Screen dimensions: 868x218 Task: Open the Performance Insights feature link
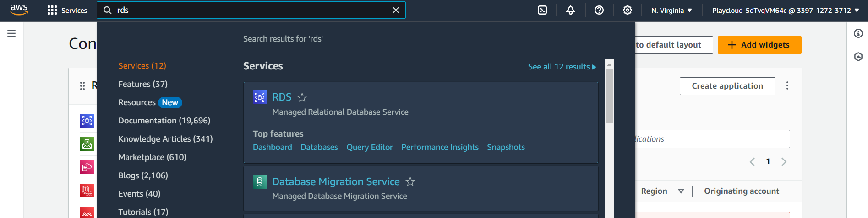click(x=440, y=147)
